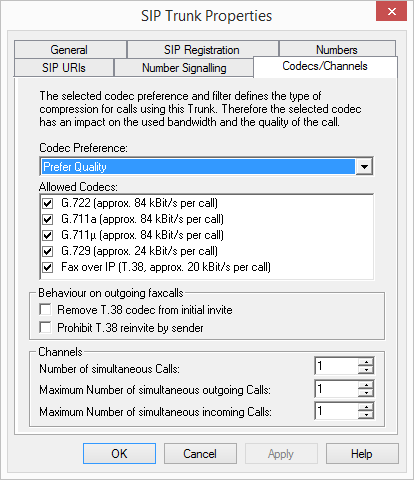Switch to the SIP Registration tab
The image size is (414, 480).
[202, 49]
